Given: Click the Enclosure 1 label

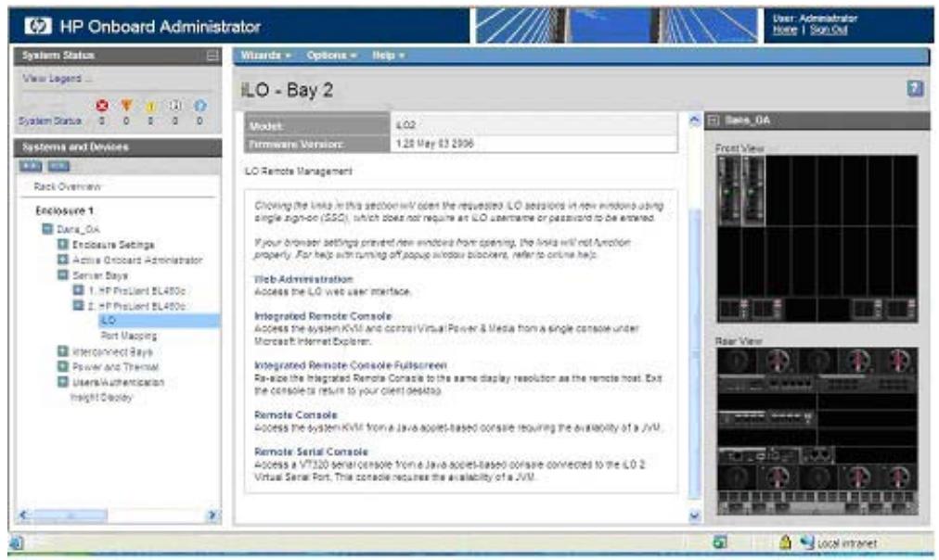Looking at the screenshot, I should click(x=64, y=210).
